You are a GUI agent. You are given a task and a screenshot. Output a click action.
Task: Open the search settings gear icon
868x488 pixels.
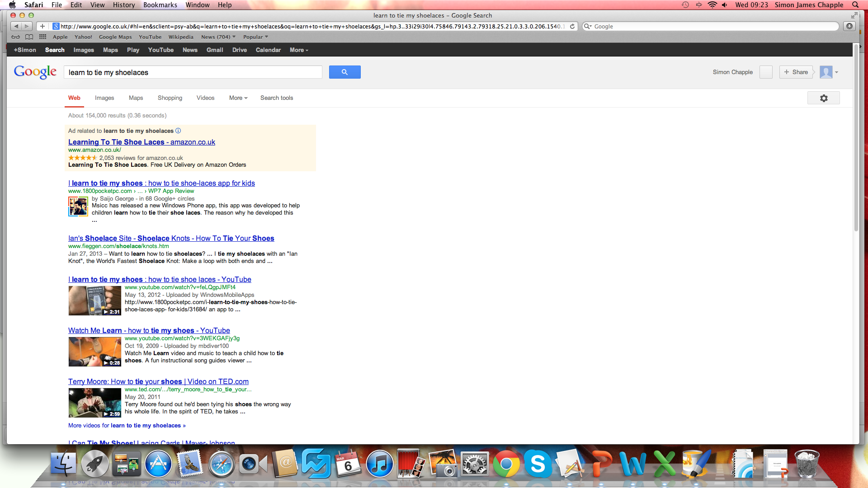(x=824, y=98)
